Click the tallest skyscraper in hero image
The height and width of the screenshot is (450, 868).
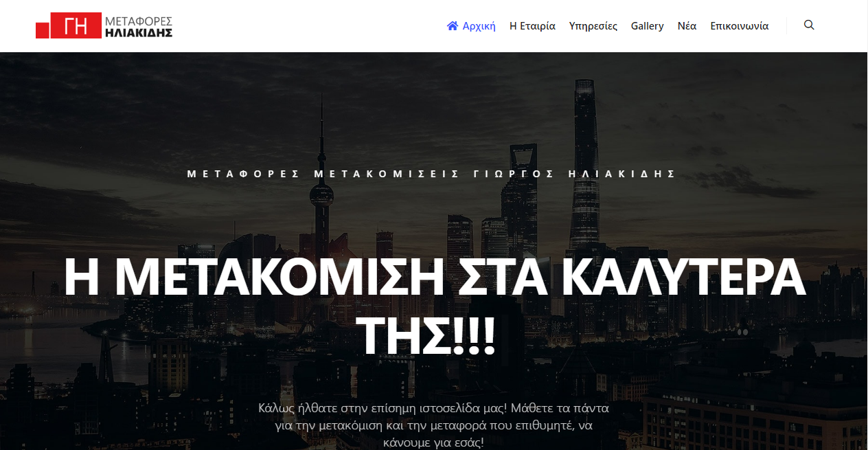pos(584,172)
